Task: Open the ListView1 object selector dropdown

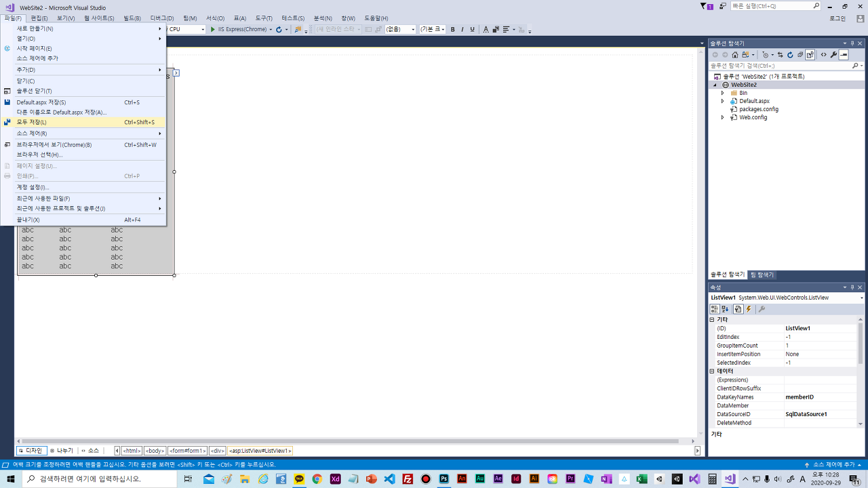Action: pyautogui.click(x=861, y=298)
